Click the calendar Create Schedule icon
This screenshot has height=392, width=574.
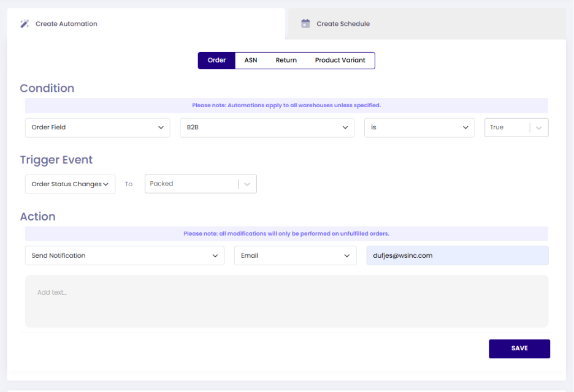[x=305, y=24]
